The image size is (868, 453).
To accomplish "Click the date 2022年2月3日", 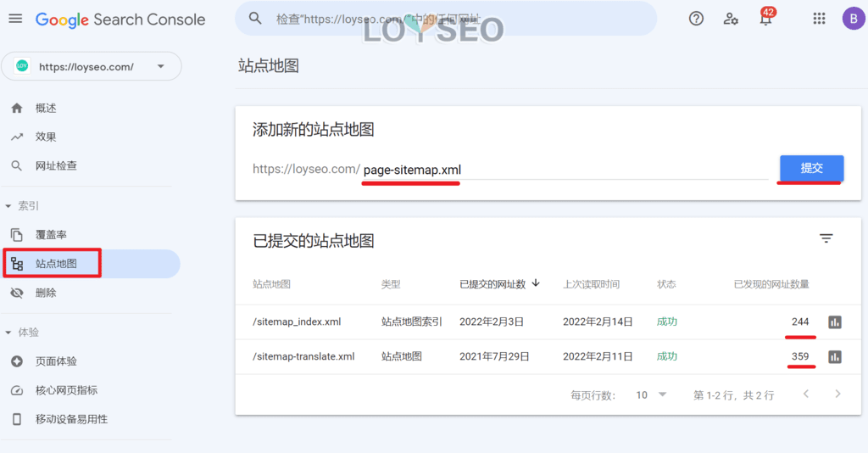I will click(x=492, y=322).
